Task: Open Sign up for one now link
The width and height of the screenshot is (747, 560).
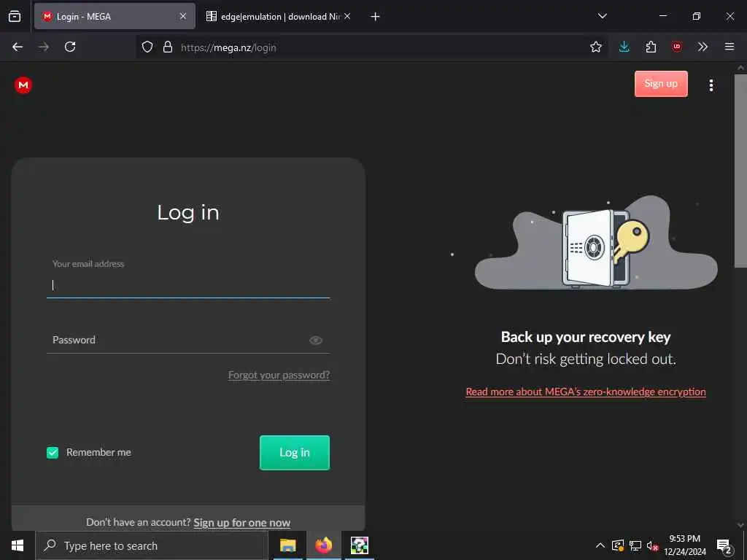Action: (241, 522)
